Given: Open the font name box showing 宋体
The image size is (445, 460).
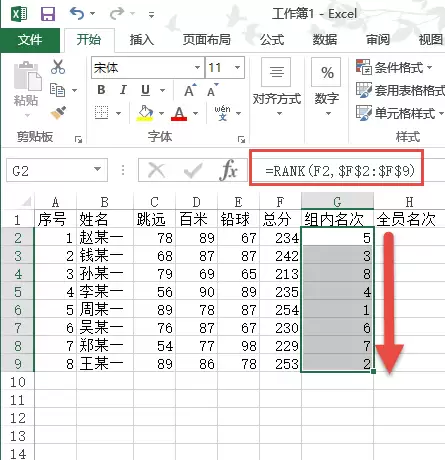Looking at the screenshot, I should click(148, 68).
